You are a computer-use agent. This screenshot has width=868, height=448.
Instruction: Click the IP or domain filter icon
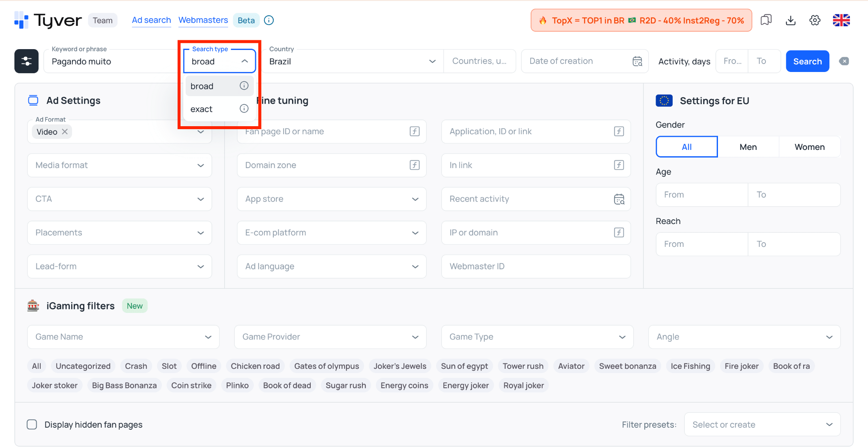tap(619, 232)
